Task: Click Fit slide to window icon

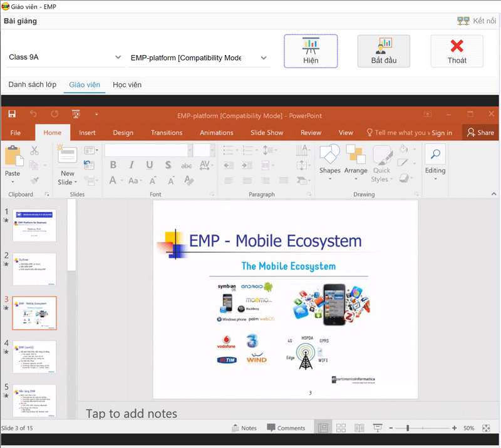Action: coord(486,428)
